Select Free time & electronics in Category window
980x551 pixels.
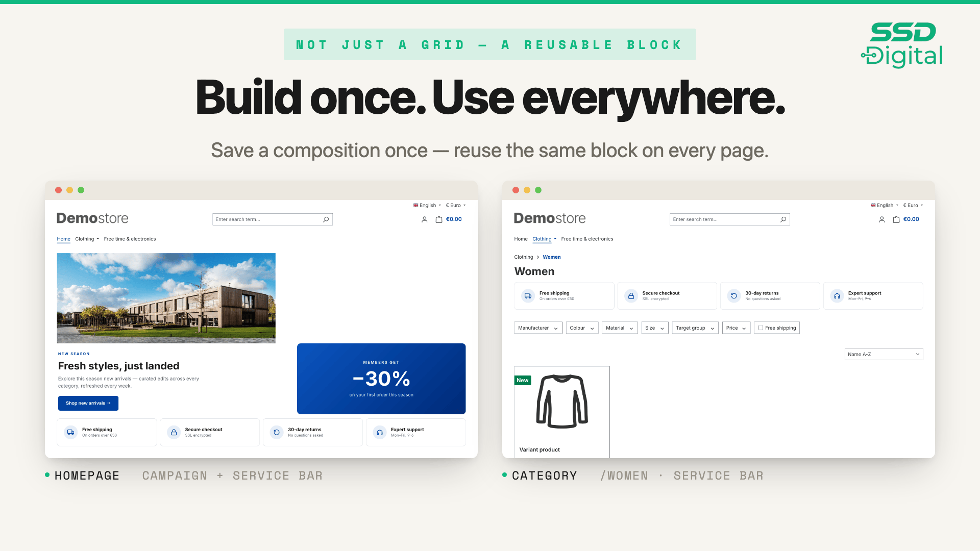coord(587,239)
